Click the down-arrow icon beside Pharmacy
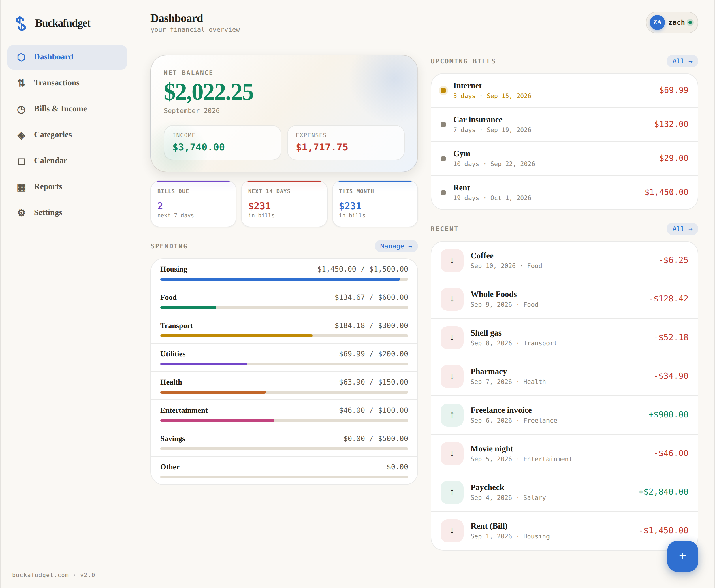The width and height of the screenshot is (715, 588). coord(452,376)
